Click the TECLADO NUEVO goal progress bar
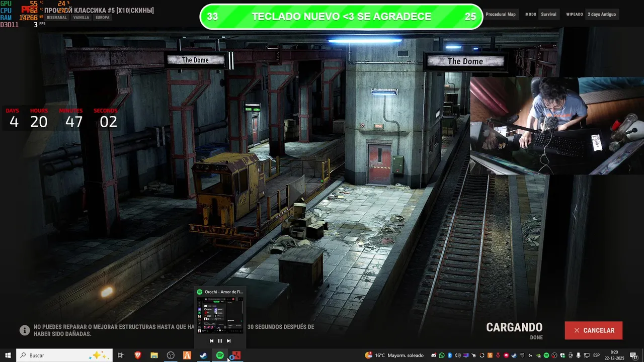The height and width of the screenshot is (362, 644). point(342,17)
